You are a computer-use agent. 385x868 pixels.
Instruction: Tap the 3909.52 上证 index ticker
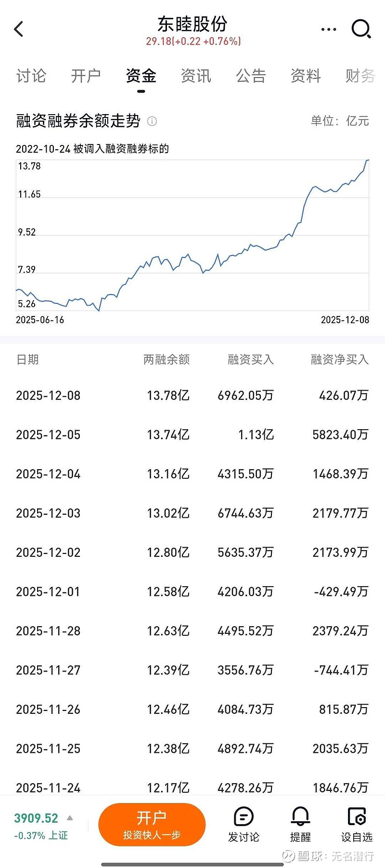pos(37,818)
